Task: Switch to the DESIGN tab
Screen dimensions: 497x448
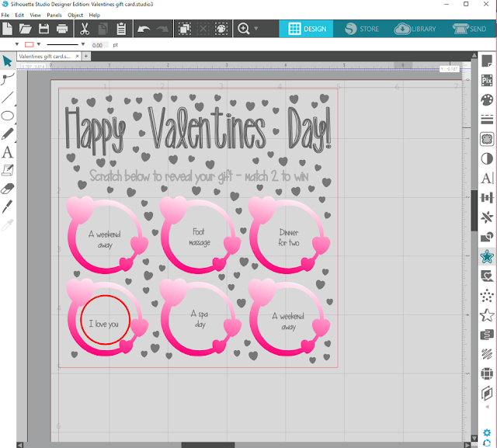Action: (306, 29)
